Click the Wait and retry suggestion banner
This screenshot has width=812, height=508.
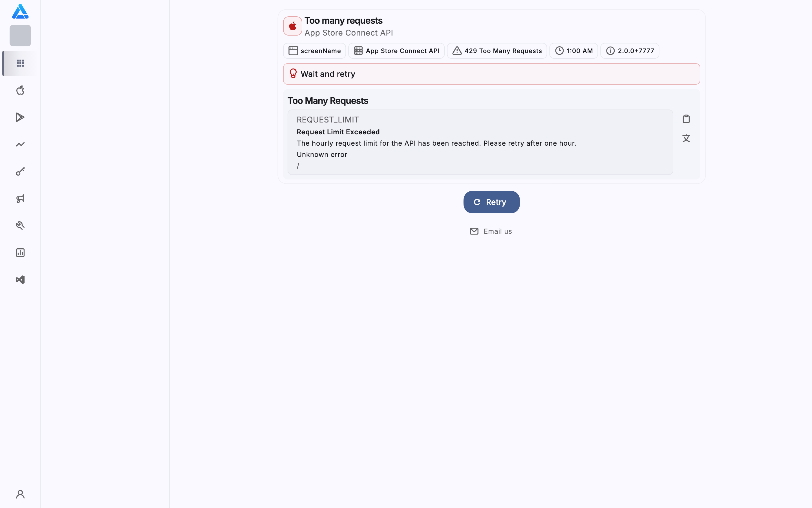pyautogui.click(x=491, y=74)
